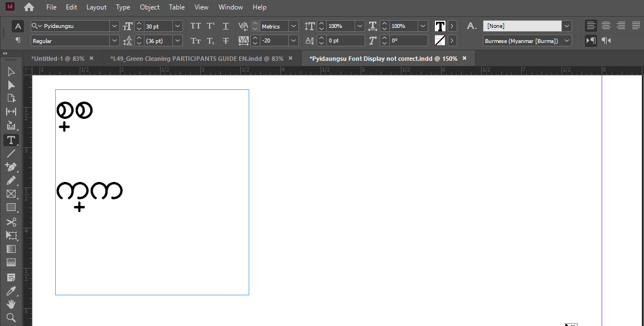
Task: Select the Selection tool arrow
Action: [x=11, y=71]
